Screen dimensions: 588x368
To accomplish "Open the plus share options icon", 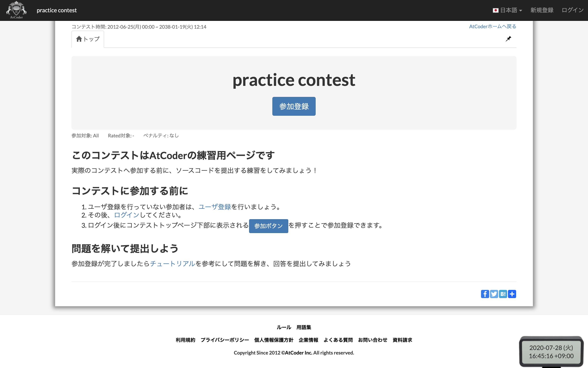I will click(512, 294).
